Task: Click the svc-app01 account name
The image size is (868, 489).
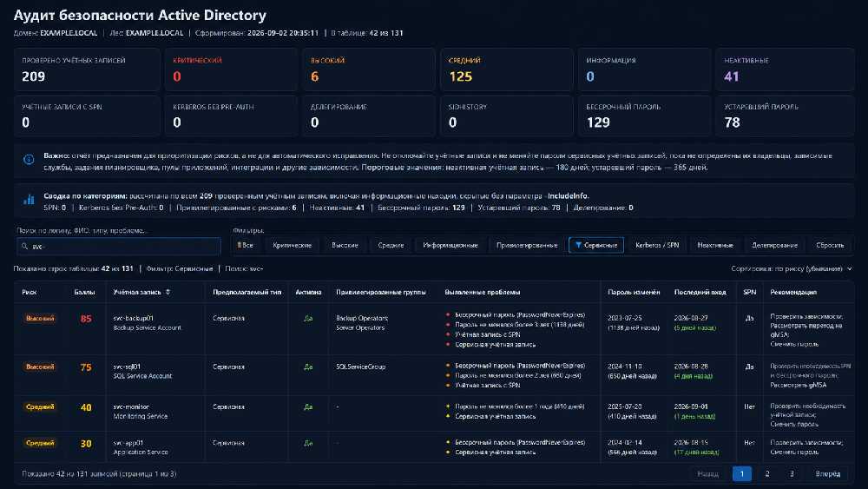Action: pos(128,443)
